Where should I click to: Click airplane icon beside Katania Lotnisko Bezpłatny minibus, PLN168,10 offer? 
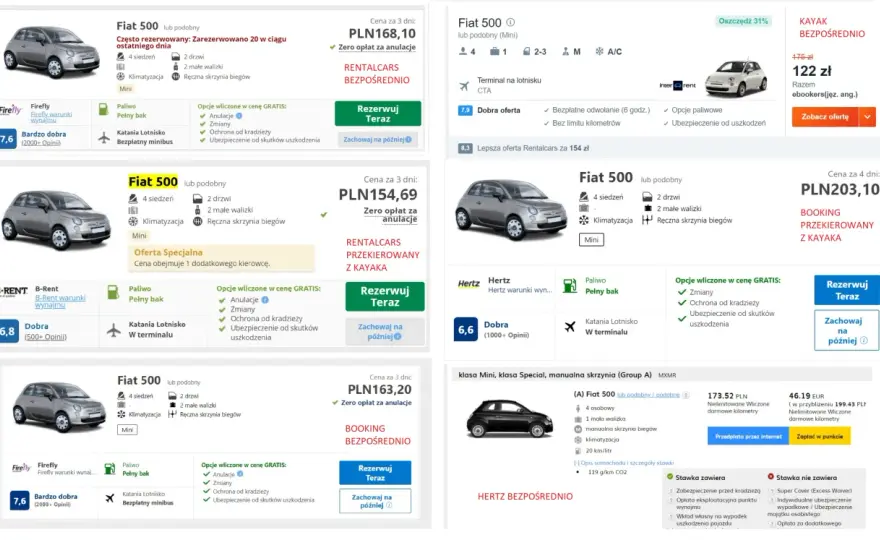104,138
